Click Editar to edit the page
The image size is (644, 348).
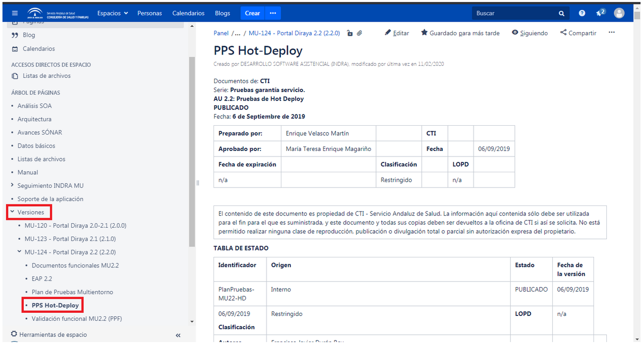397,33
